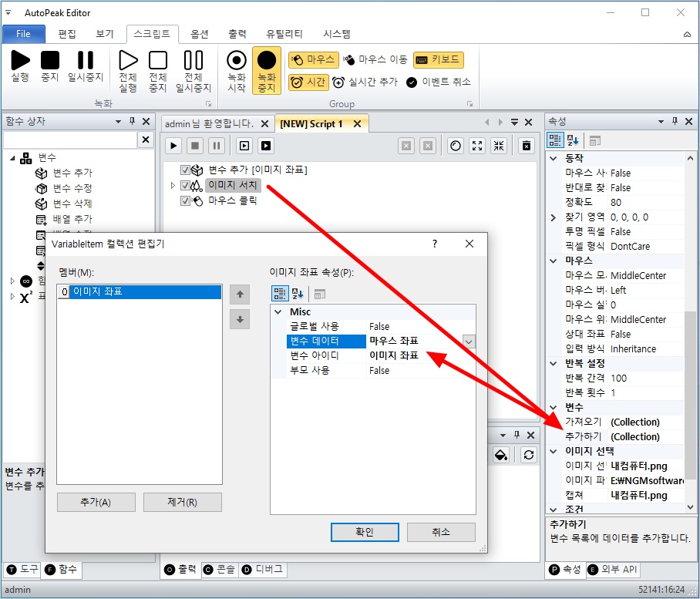Collapse the Misc group in dialog

pos(278,312)
